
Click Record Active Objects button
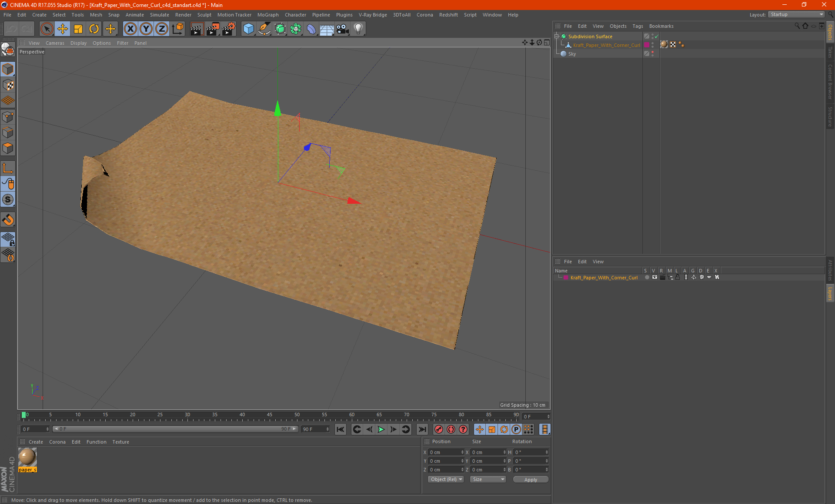click(439, 429)
